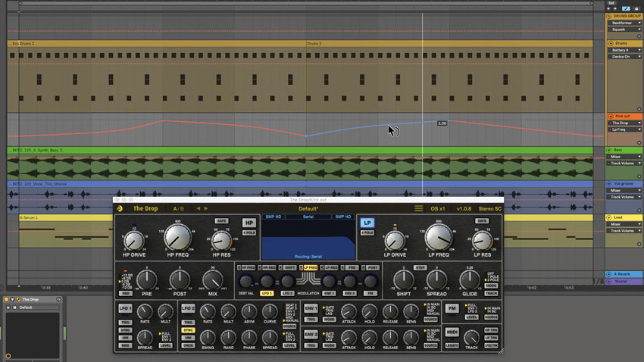Toggle lock envelopes button in arrangement header

coord(636,8)
